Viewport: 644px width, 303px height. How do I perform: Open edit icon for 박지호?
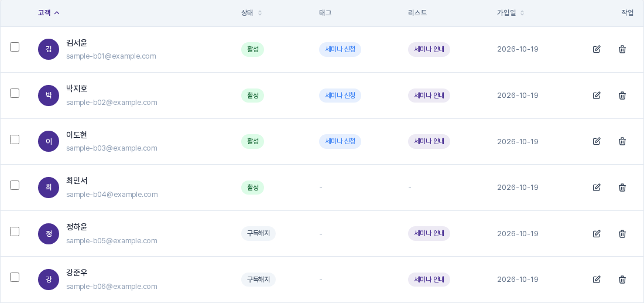597,96
